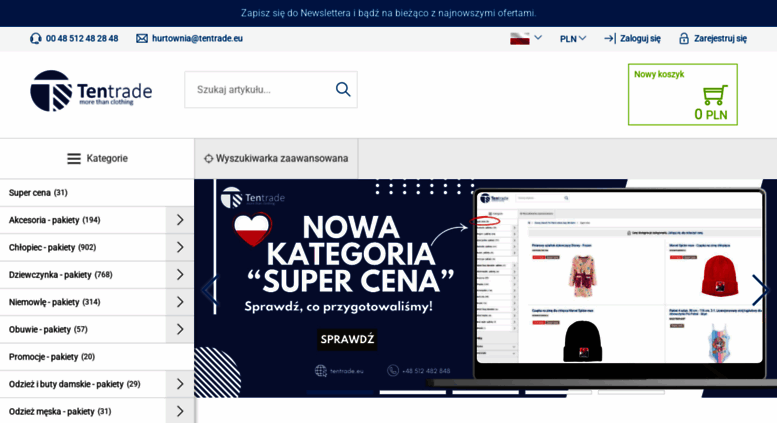777x423 pixels.
Task: Expand the Akcesoria - pakiety category
Action: pos(180,220)
